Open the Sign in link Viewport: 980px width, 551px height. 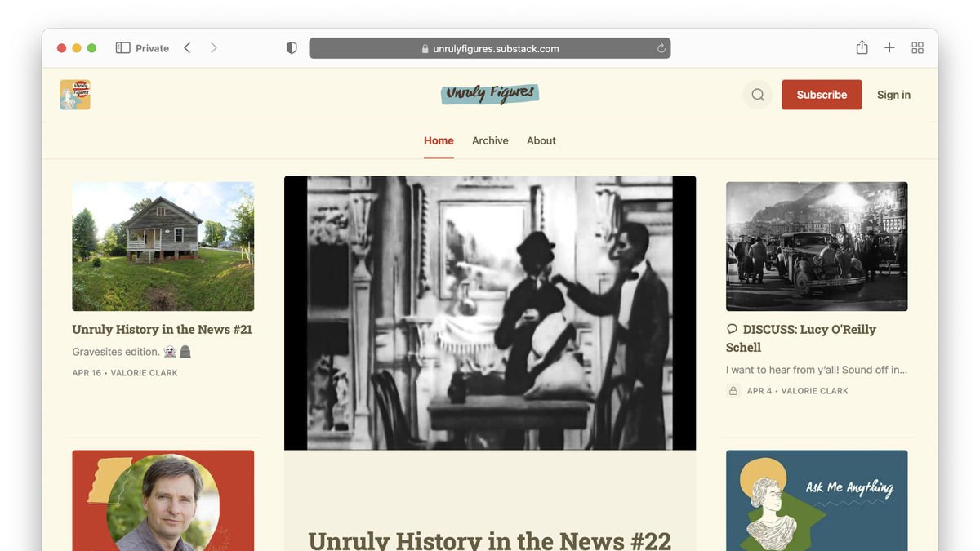coord(893,95)
